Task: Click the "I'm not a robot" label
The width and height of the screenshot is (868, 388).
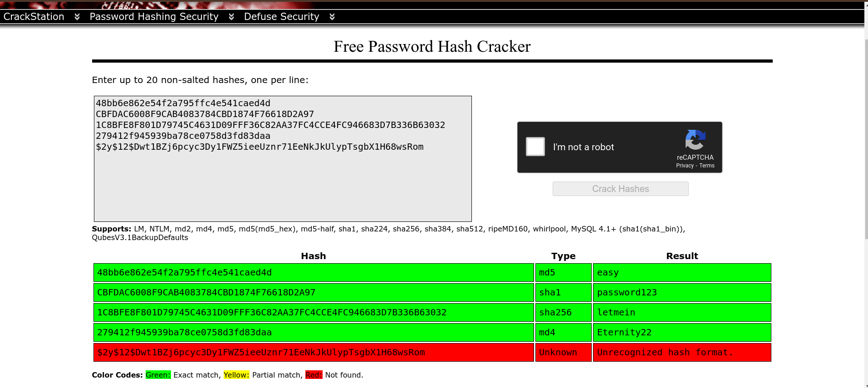Action: pos(584,147)
